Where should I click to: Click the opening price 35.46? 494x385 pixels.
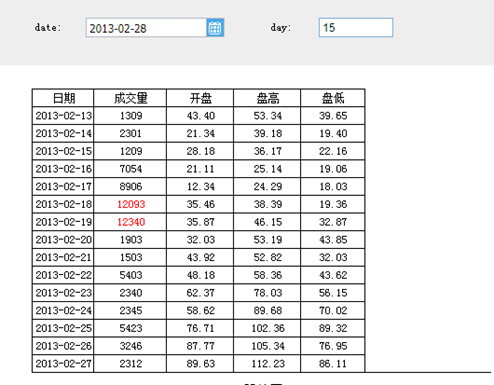coord(201,204)
